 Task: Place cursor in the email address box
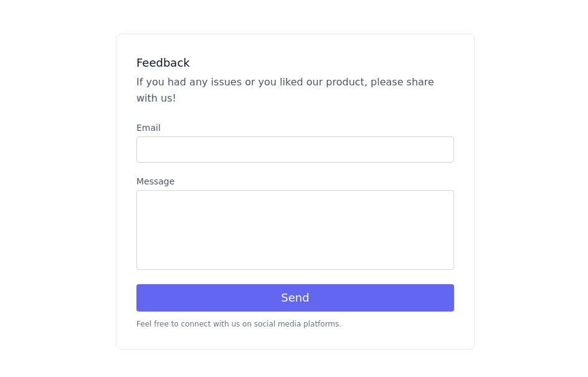tap(295, 150)
